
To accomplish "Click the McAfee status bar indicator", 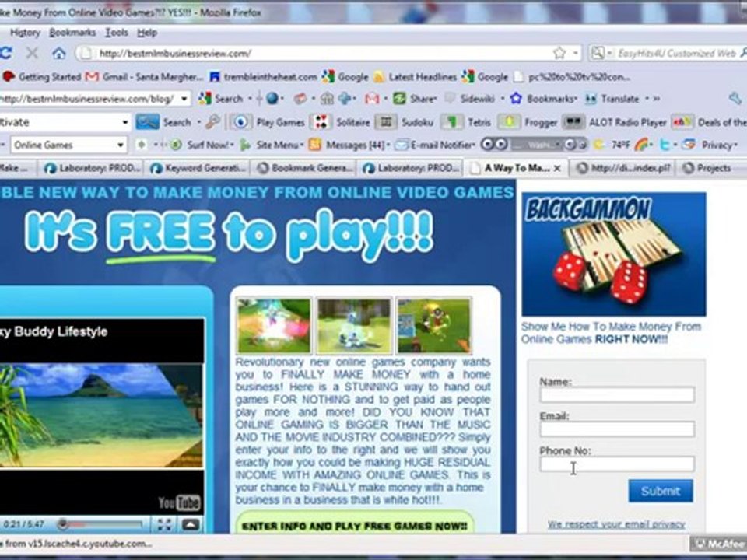I will pos(718,543).
